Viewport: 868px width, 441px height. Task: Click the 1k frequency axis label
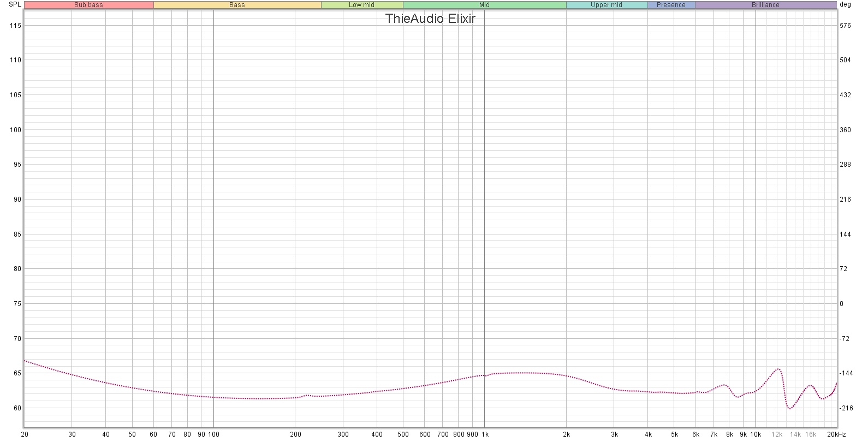tap(485, 434)
